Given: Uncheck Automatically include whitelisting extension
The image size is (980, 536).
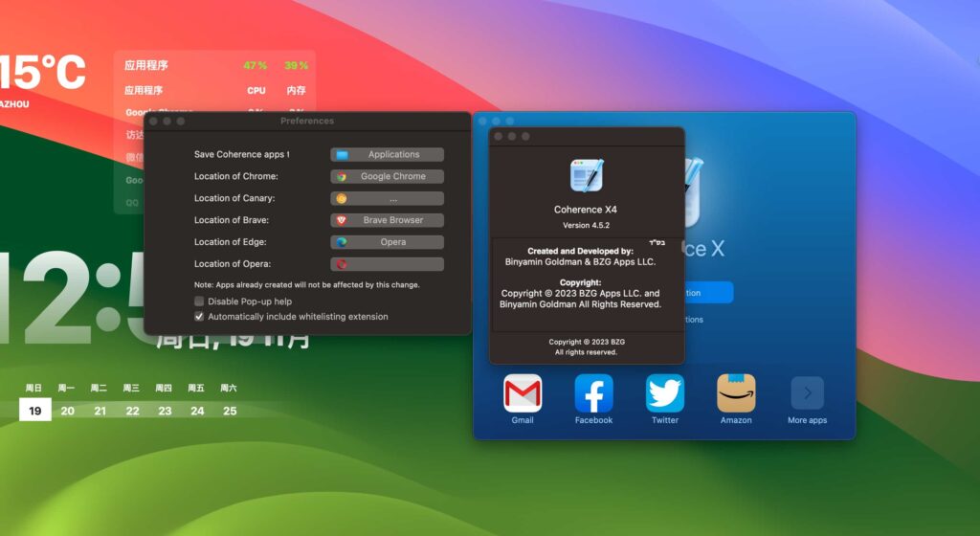Looking at the screenshot, I should (199, 316).
